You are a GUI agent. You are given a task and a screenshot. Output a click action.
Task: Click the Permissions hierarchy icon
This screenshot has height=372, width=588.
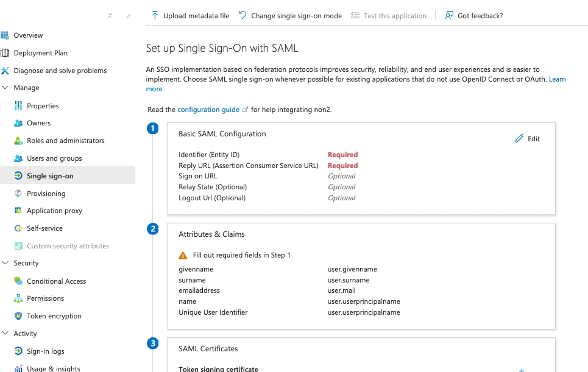(x=18, y=298)
